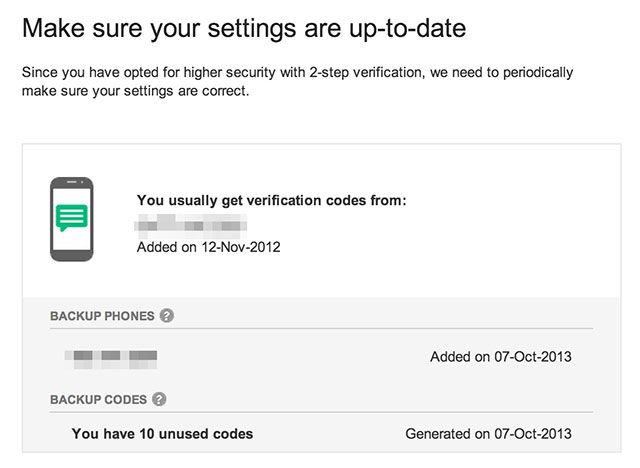
Task: Click "You usually get verification codes from:" text
Action: coord(271,200)
